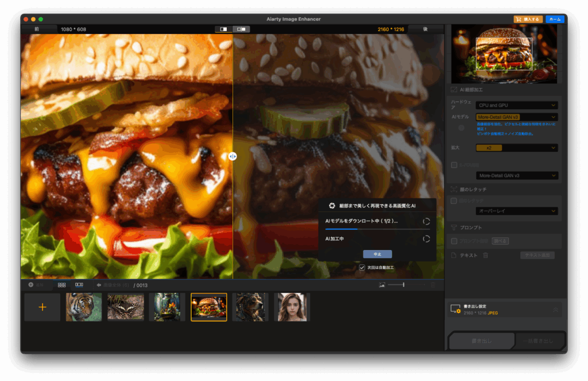Click the small image icon beside the zoom slider

tap(382, 284)
